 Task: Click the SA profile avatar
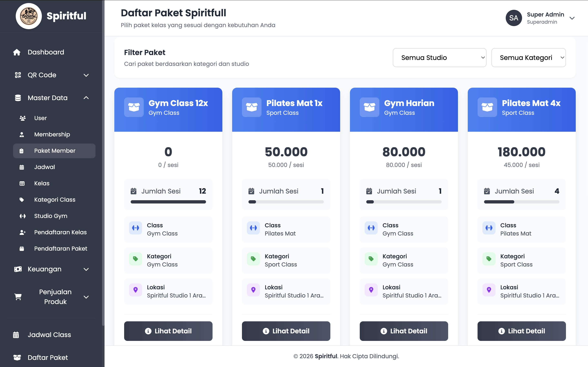(x=514, y=18)
